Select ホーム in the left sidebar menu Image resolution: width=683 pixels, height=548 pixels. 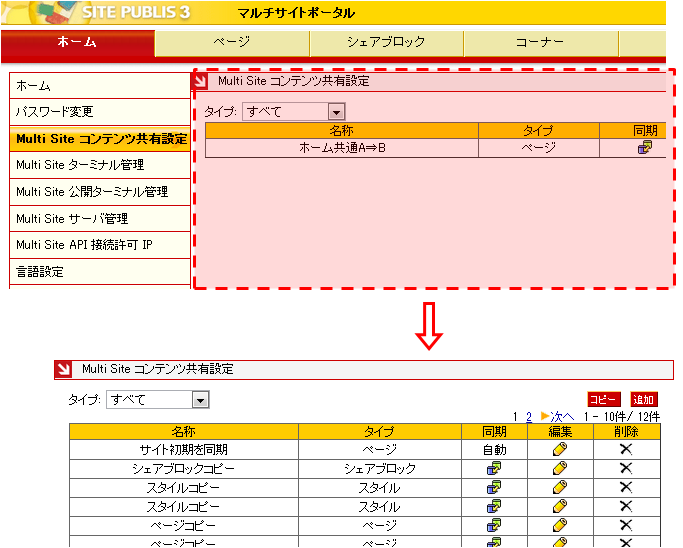tap(100, 86)
